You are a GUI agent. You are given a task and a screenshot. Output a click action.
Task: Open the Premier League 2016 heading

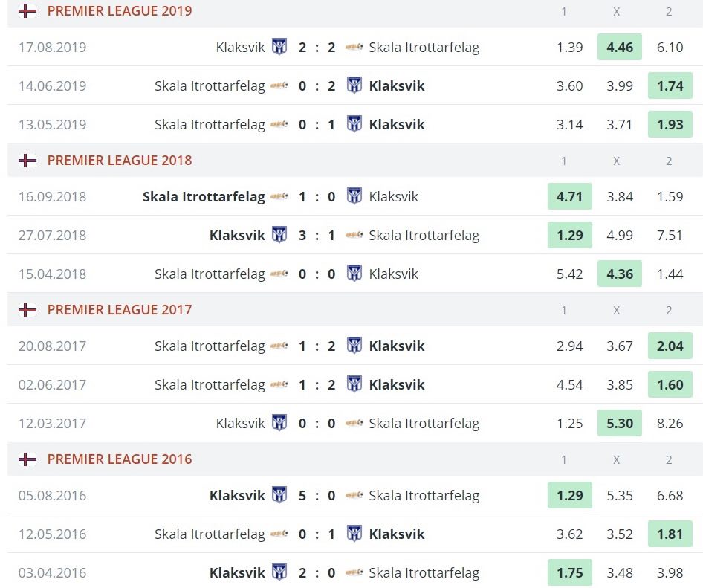(119, 459)
